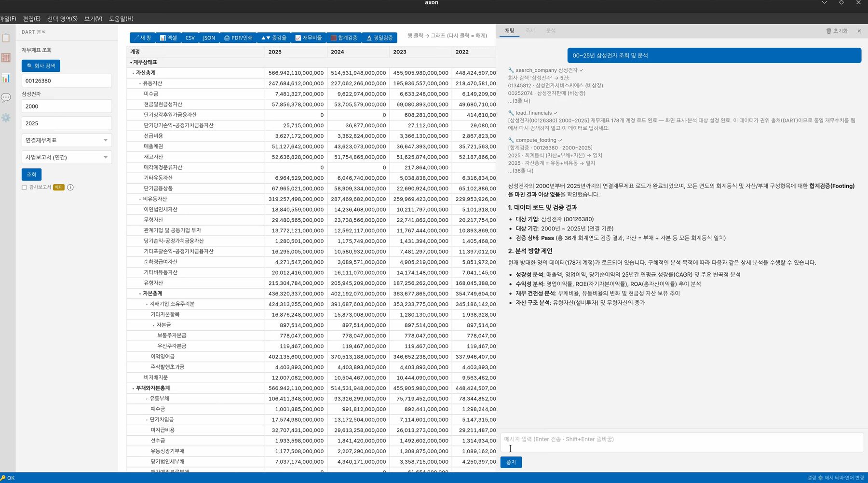This screenshot has width=868, height=483.
Task: Collapse the 유동자산 group
Action: [140, 83]
